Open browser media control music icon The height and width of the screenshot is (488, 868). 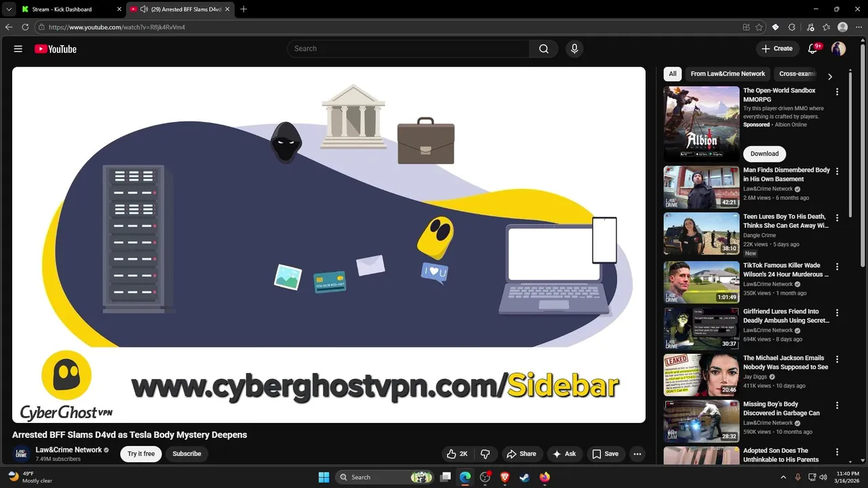(x=810, y=27)
